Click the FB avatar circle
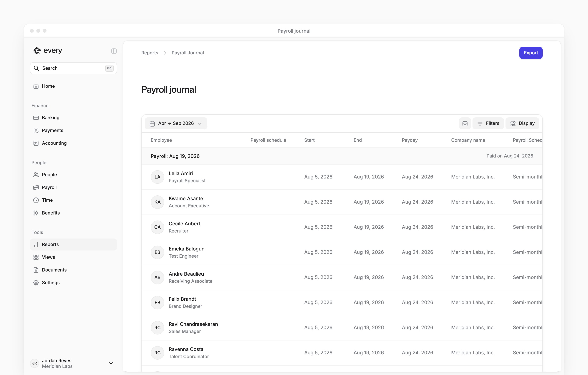The height and width of the screenshot is (375, 588). point(157,302)
